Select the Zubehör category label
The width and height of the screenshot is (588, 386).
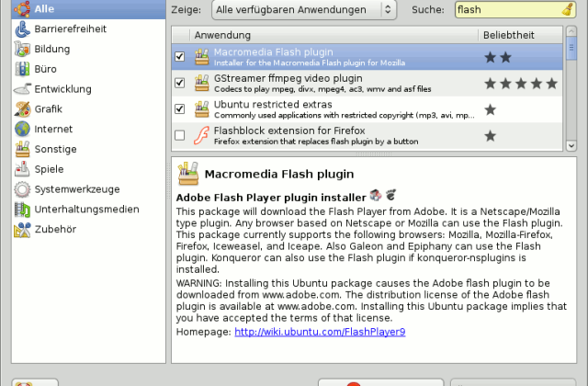[x=55, y=229]
